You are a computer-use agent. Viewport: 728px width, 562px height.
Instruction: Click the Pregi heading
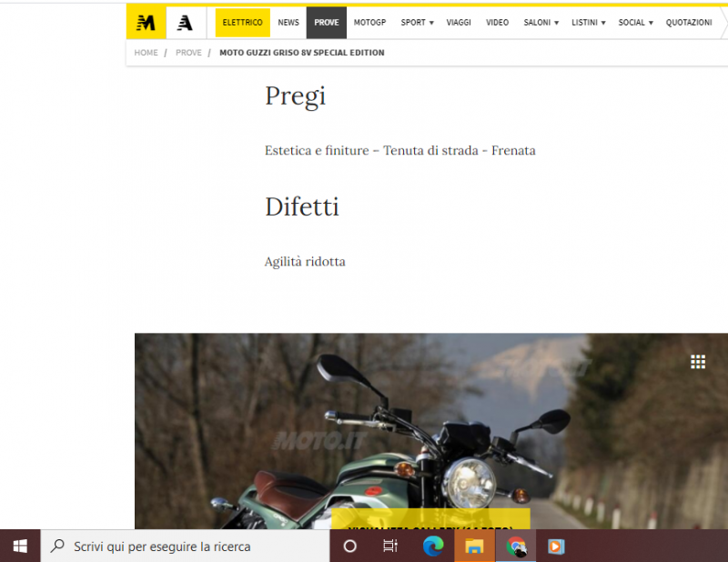[x=295, y=96]
